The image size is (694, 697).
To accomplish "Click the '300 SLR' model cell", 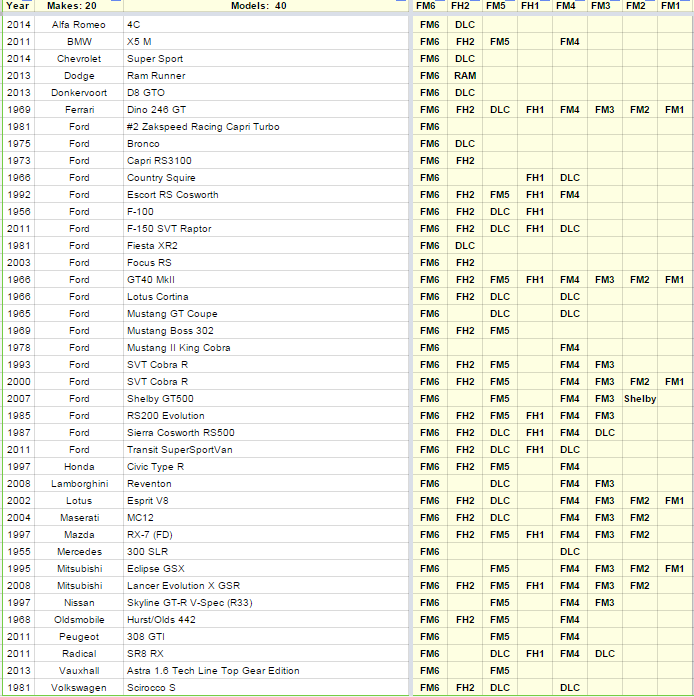I will pyautogui.click(x=265, y=552).
